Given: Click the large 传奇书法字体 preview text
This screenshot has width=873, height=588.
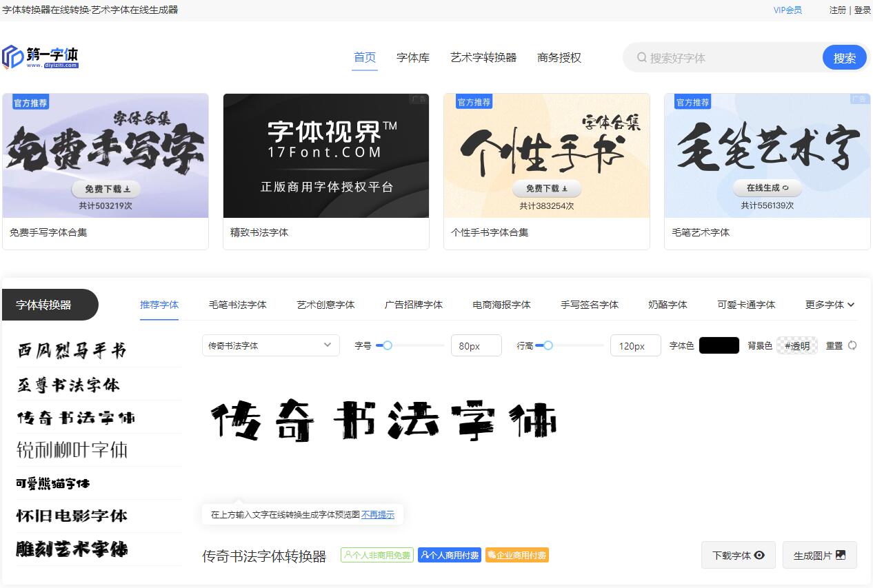Looking at the screenshot, I should point(383,420).
